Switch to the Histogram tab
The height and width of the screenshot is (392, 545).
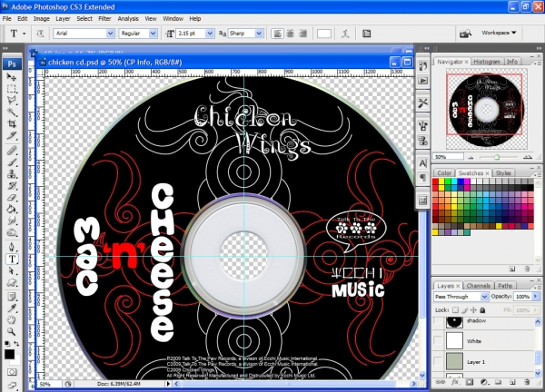487,62
